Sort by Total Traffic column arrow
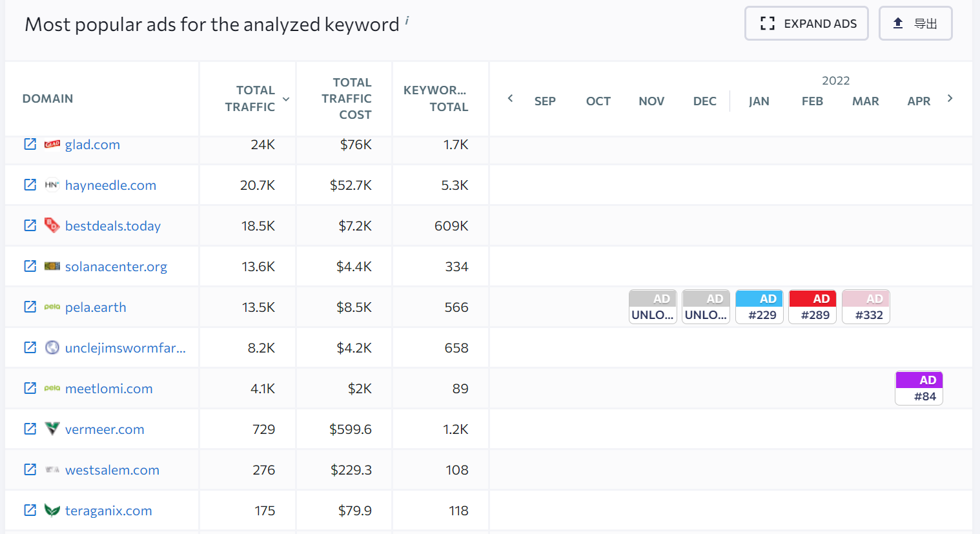This screenshot has height=534, width=980. [286, 99]
